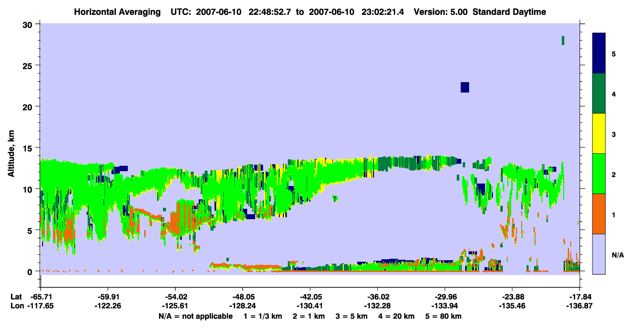Click the colorbar label '2'
The image size is (644, 330).
pyautogui.click(x=614, y=174)
